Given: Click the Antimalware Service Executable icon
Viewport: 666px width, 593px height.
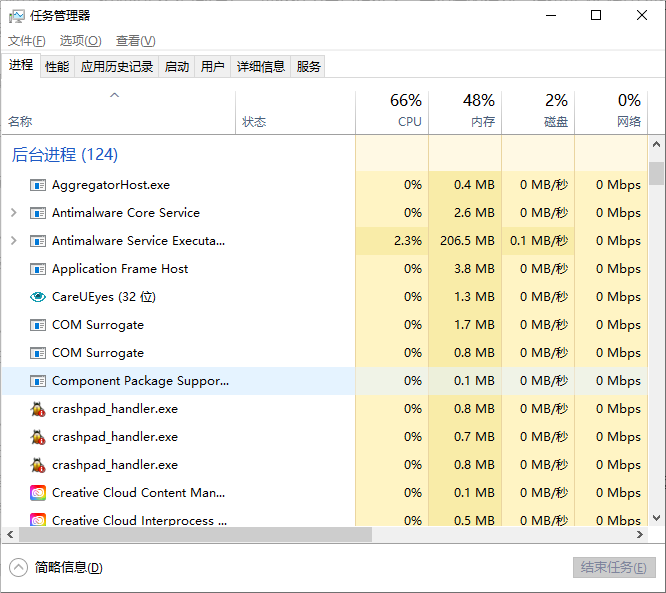Looking at the screenshot, I should (38, 241).
